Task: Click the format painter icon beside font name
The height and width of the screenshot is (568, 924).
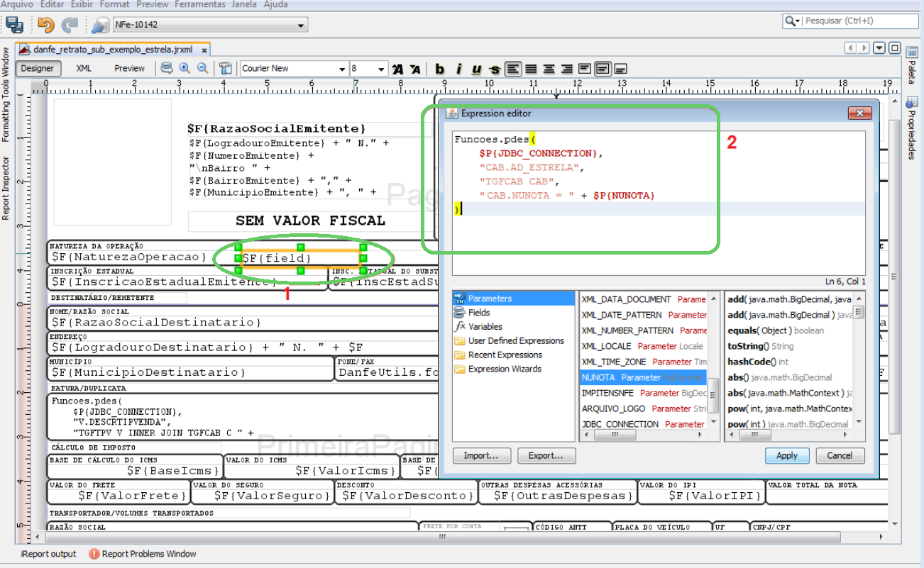Action: (x=226, y=68)
